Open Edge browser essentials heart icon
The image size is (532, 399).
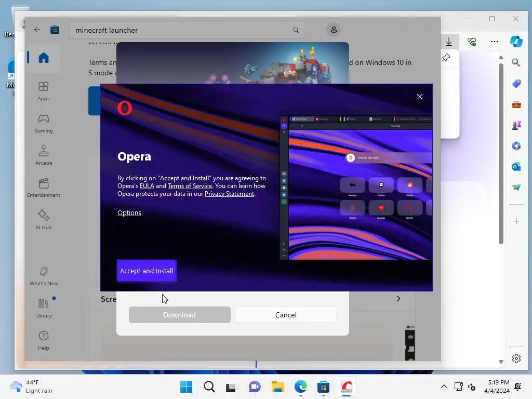coord(472,42)
